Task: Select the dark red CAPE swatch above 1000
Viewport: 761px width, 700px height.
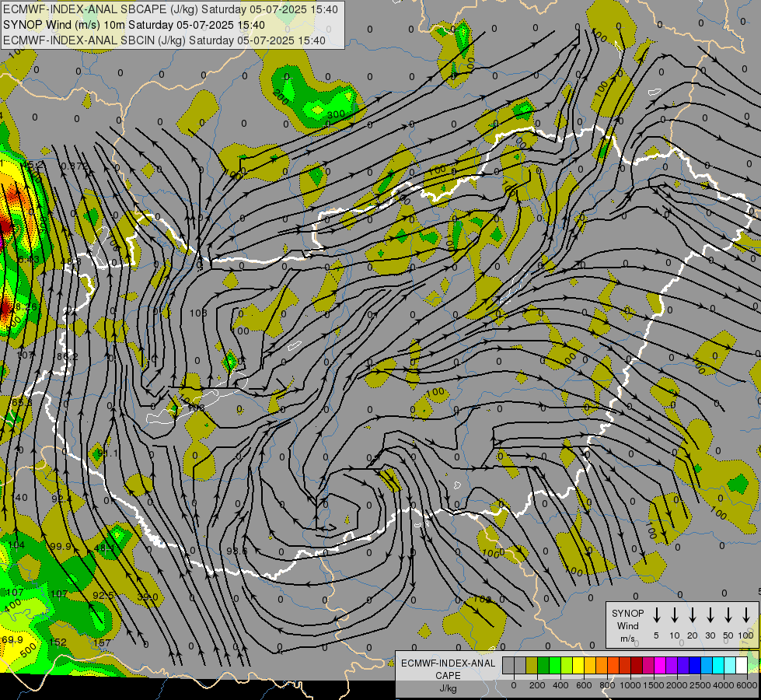Action: pyautogui.click(x=637, y=665)
